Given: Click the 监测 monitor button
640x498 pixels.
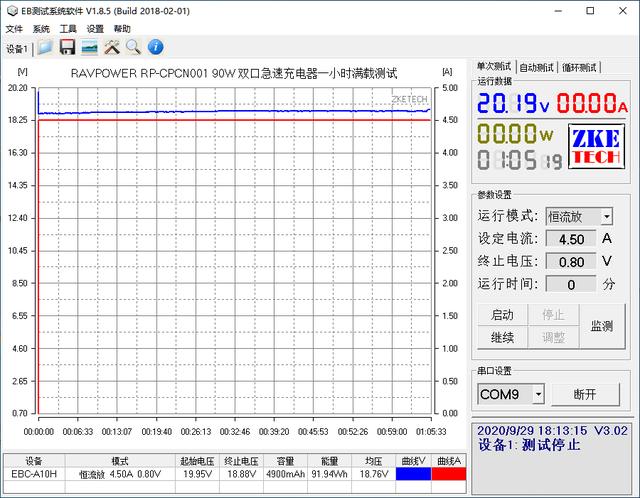Looking at the screenshot, I should 602,325.
